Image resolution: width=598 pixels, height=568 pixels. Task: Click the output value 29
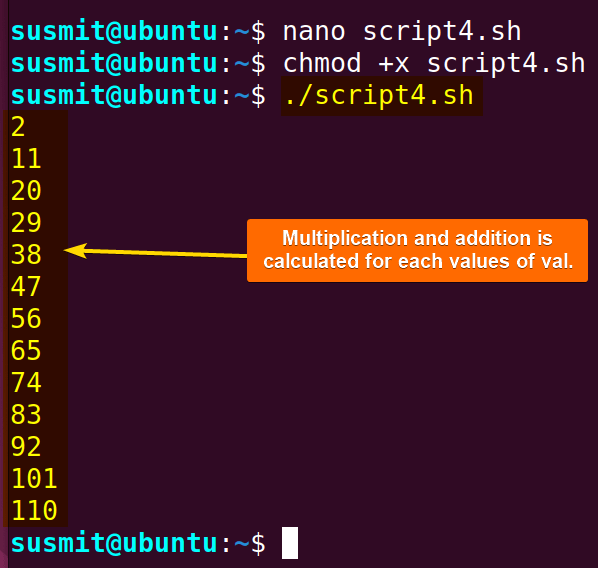pyautogui.click(x=26, y=223)
